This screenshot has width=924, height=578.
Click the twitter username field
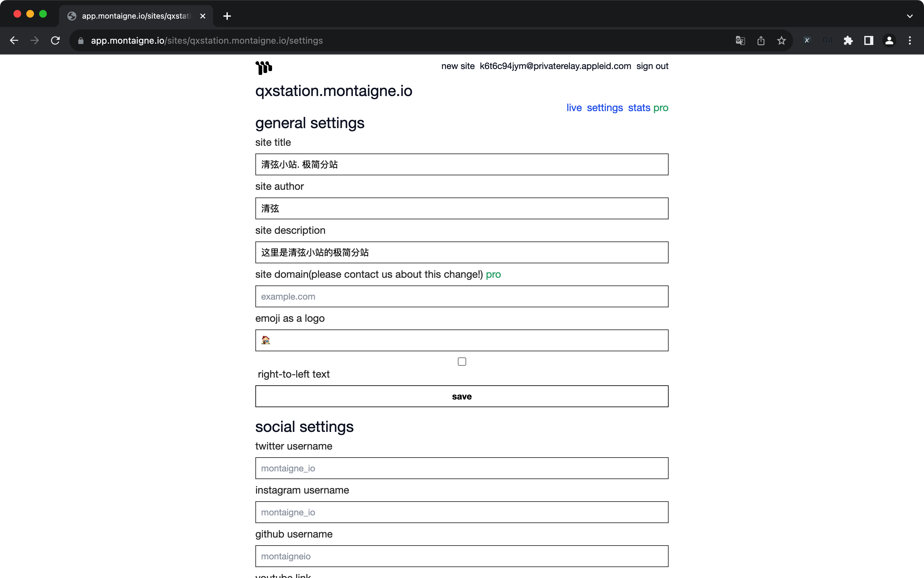click(x=462, y=468)
